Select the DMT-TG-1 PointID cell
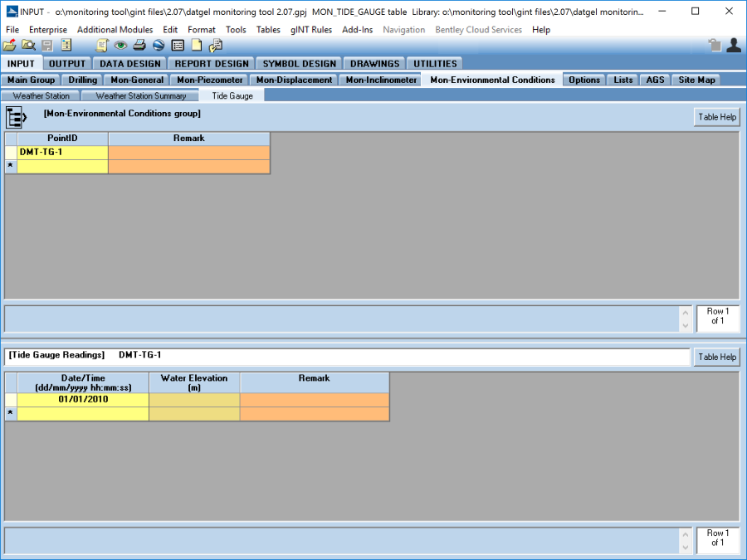Image resolution: width=747 pixels, height=560 pixels. (x=63, y=153)
